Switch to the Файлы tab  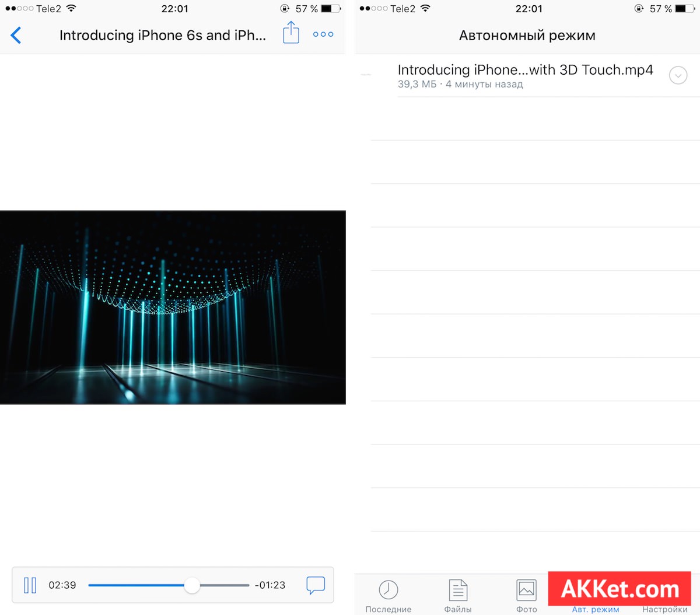point(458,596)
